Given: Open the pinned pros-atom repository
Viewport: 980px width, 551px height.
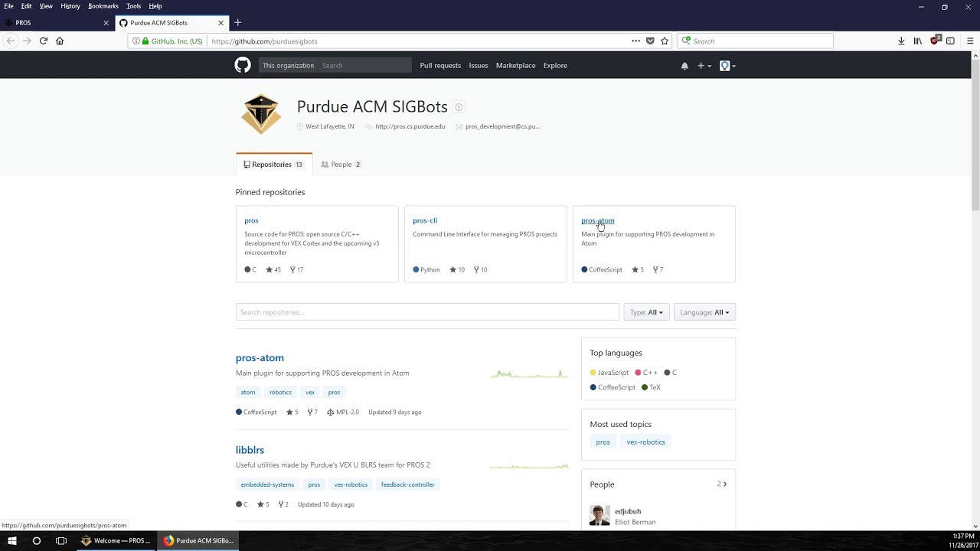Looking at the screenshot, I should [x=598, y=220].
